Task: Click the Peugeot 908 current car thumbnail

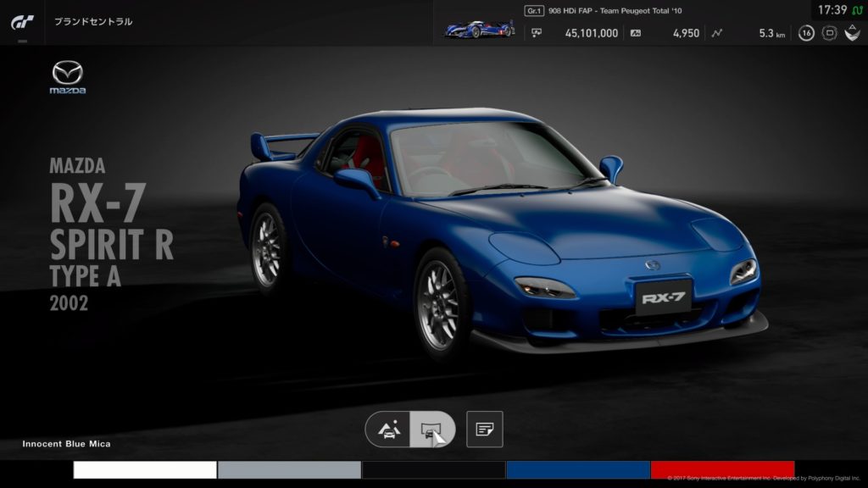Action: [x=480, y=29]
